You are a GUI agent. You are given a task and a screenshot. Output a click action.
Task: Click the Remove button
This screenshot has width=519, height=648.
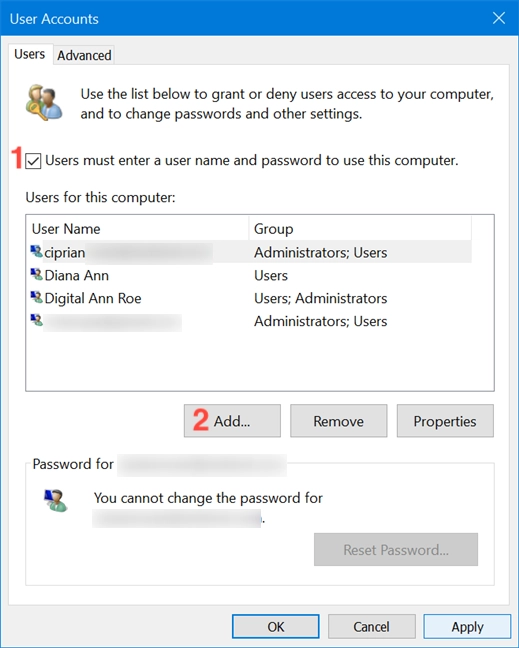tap(338, 421)
